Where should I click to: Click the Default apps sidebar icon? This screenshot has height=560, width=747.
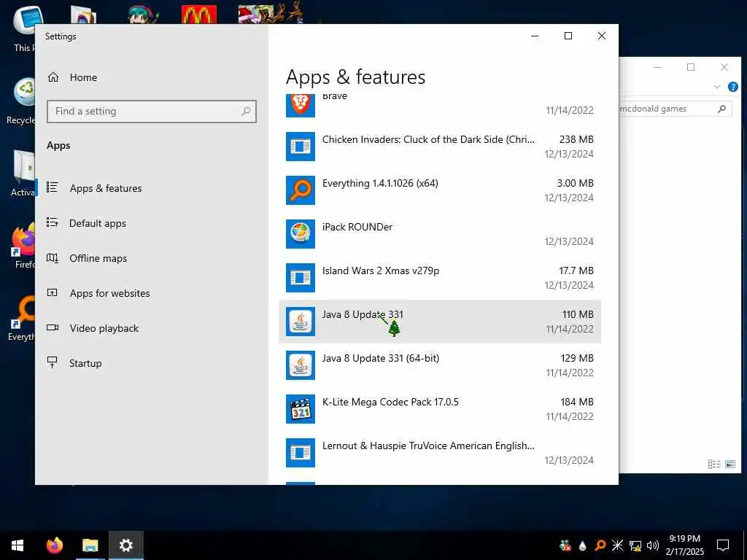coord(53,222)
